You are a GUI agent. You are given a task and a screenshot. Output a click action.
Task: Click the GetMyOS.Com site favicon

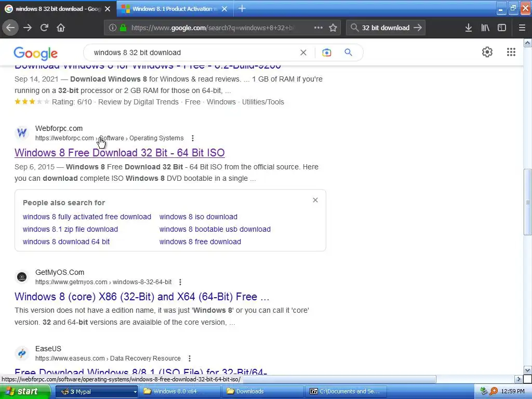pos(22,277)
